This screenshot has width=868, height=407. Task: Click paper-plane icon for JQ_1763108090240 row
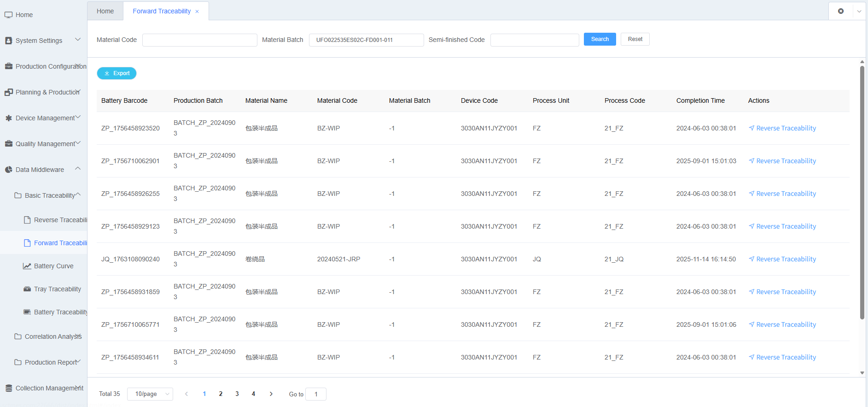coord(751,259)
